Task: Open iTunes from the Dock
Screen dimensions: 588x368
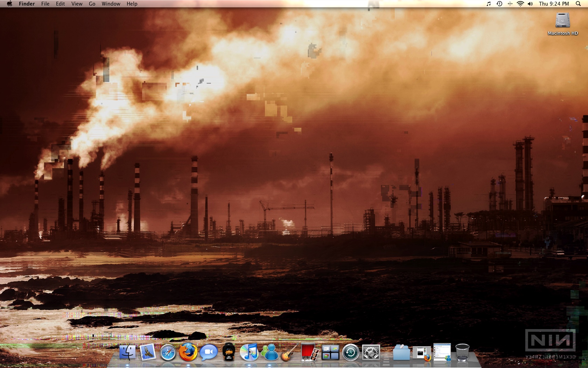Action: pyautogui.click(x=249, y=352)
